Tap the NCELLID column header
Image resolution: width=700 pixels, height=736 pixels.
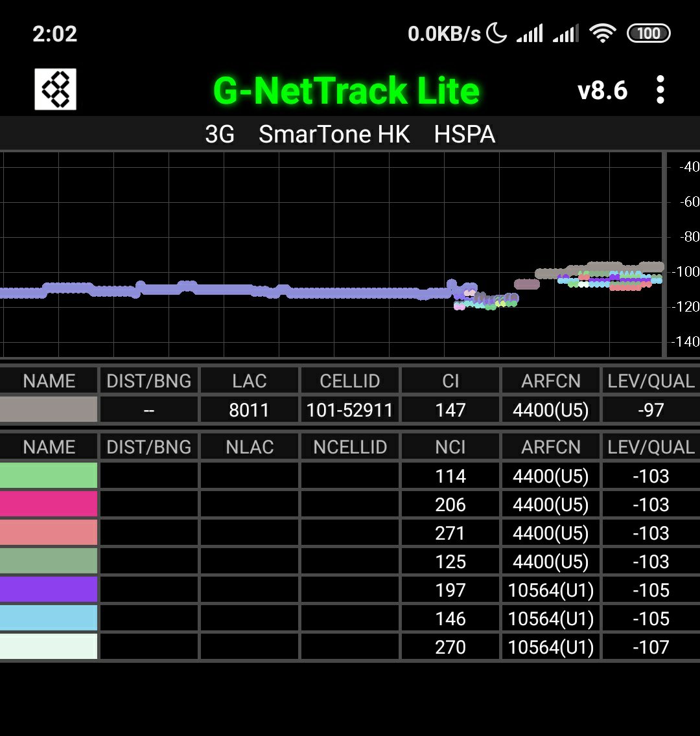point(350,447)
